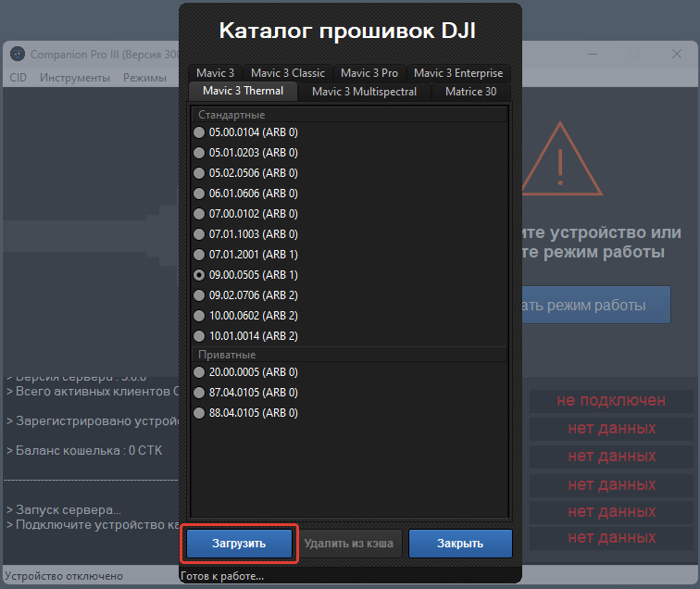
Task: Open the CID menu in Companion Pro
Action: tap(19, 78)
